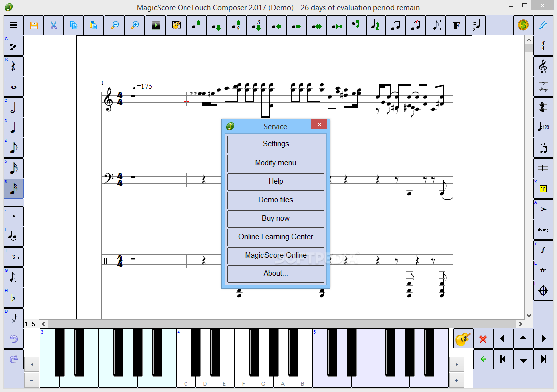Toggle the tied notes tool

click(14, 237)
